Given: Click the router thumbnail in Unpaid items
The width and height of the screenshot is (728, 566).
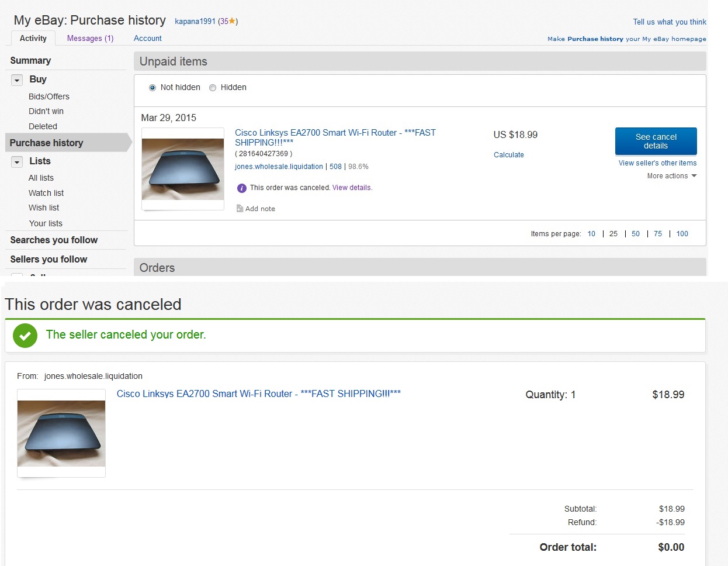Looking at the screenshot, I should [183, 169].
